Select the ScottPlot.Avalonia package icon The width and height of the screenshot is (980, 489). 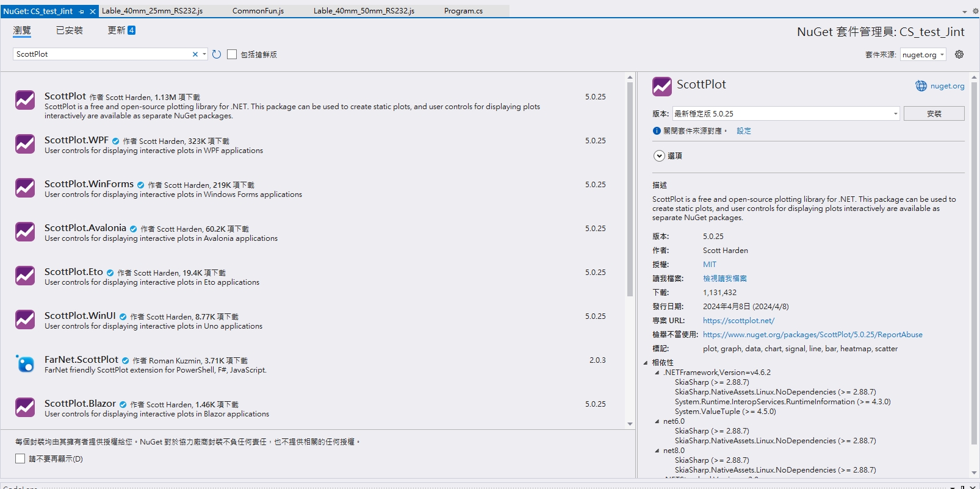[x=25, y=232]
